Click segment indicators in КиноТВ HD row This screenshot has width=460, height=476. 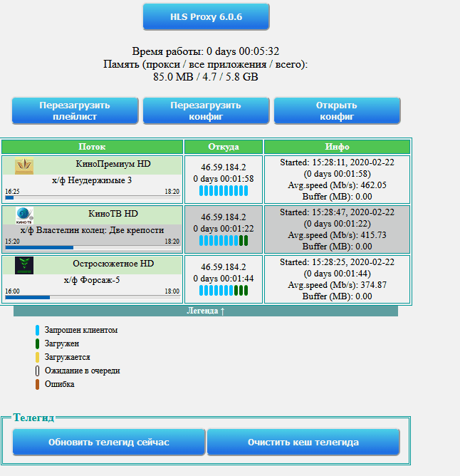click(x=224, y=241)
